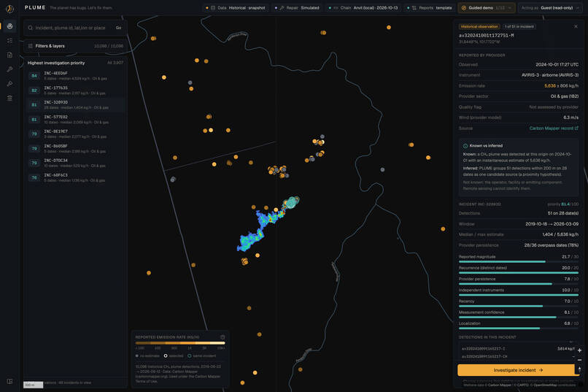Image resolution: width=588 pixels, height=392 pixels.
Task: Click the search magnifier icon
Action: 30,28
